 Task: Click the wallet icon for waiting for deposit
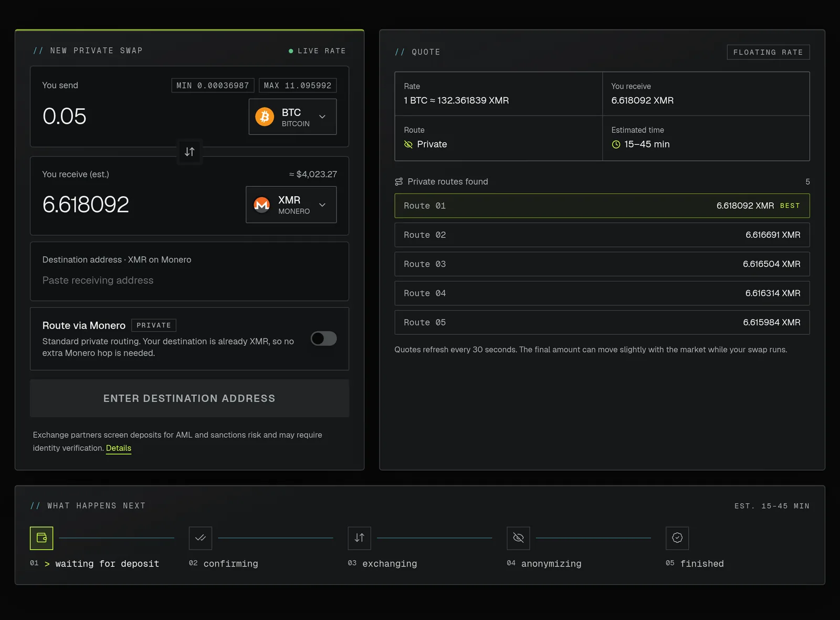(x=41, y=538)
